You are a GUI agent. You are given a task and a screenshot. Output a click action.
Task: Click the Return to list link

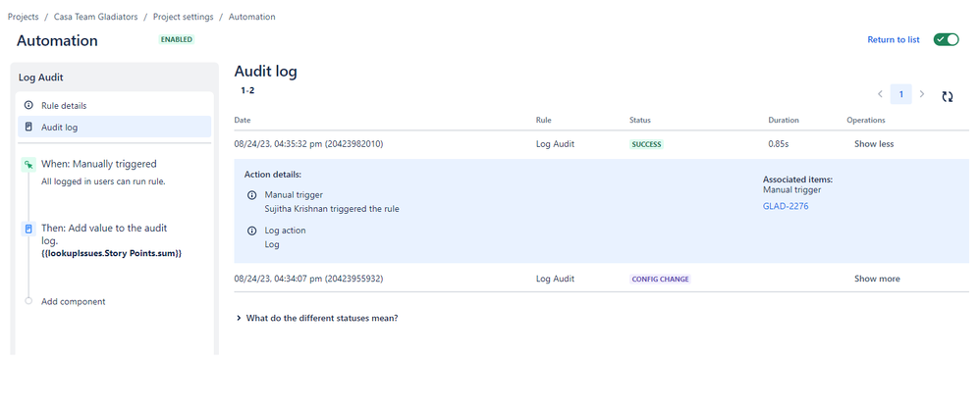click(x=894, y=39)
